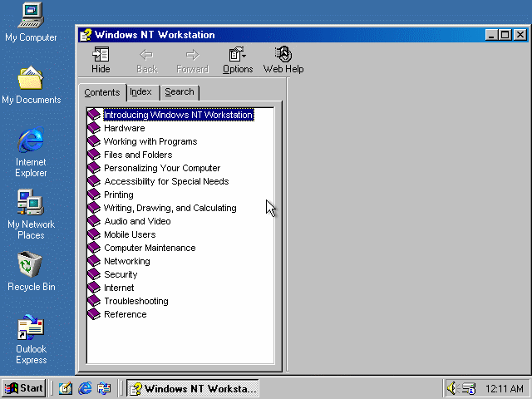Click book icon beside Computer Maintenance
Screen dimensions: 532x399
94,248
